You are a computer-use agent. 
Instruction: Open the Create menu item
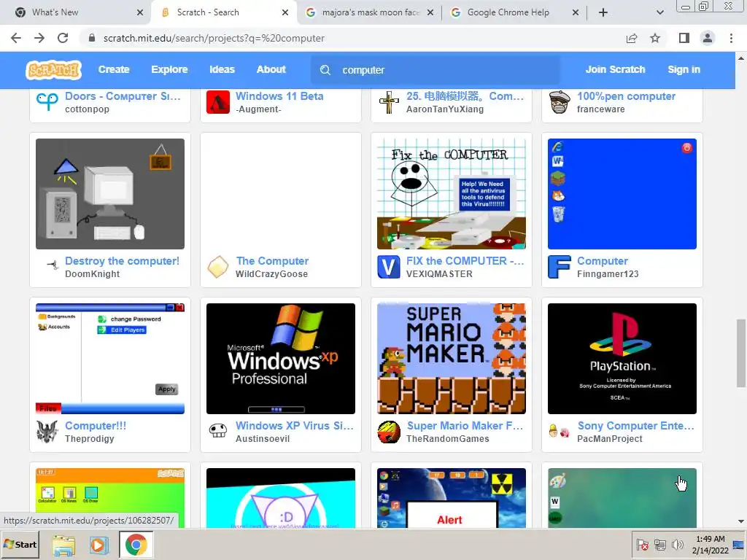pos(114,69)
